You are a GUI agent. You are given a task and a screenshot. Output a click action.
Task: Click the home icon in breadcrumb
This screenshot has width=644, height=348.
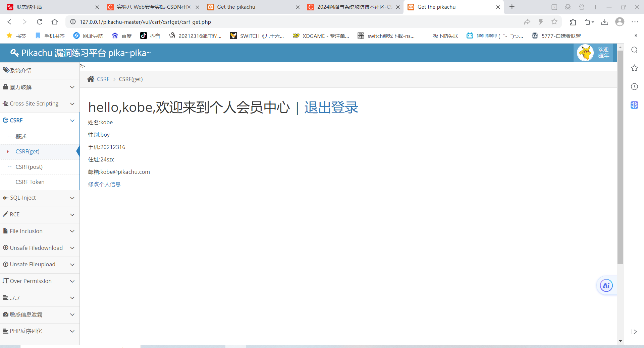[x=91, y=79]
